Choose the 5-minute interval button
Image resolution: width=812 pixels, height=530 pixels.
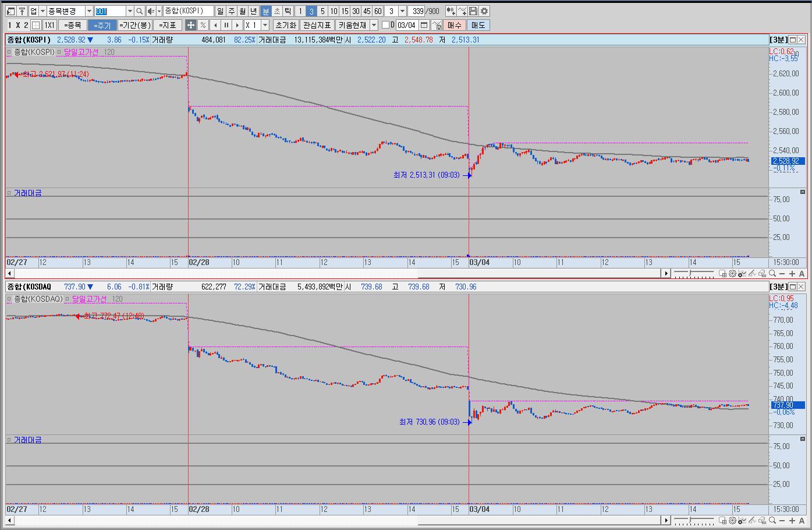pyautogui.click(x=322, y=11)
